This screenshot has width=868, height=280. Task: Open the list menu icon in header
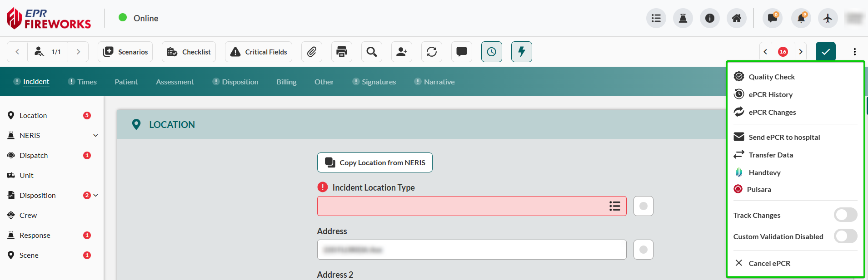point(656,18)
